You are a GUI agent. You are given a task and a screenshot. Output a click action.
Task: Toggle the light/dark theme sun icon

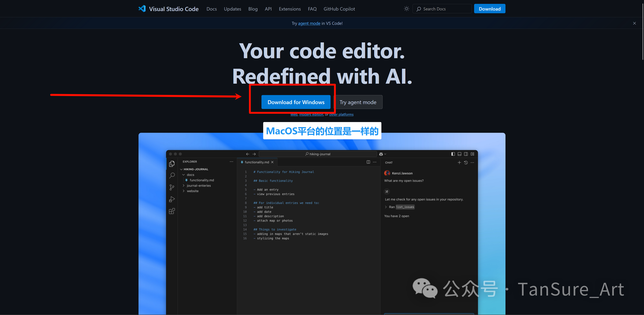click(407, 9)
